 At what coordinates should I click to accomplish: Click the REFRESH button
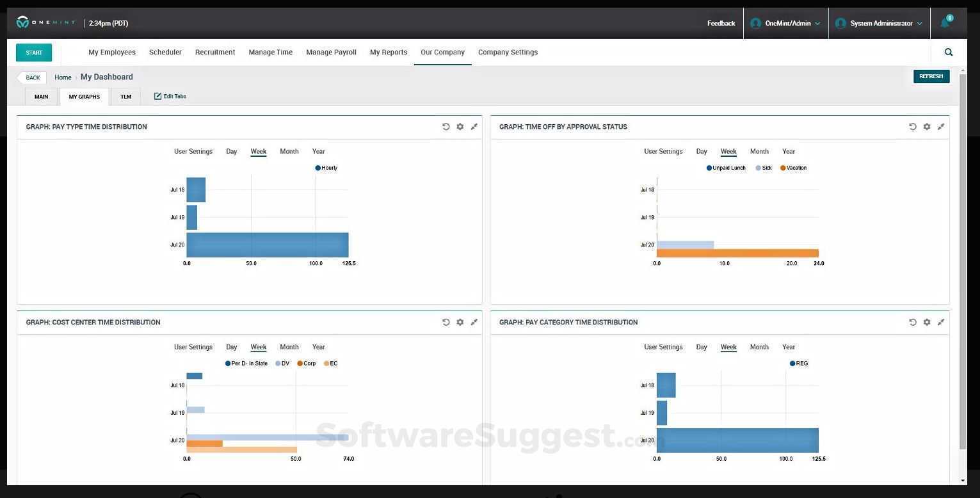931,76
